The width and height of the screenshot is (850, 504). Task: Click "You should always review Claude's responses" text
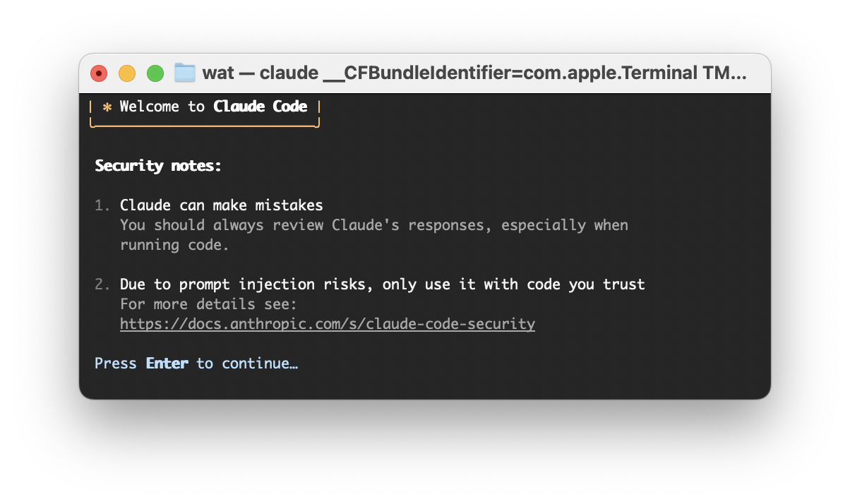(x=373, y=225)
